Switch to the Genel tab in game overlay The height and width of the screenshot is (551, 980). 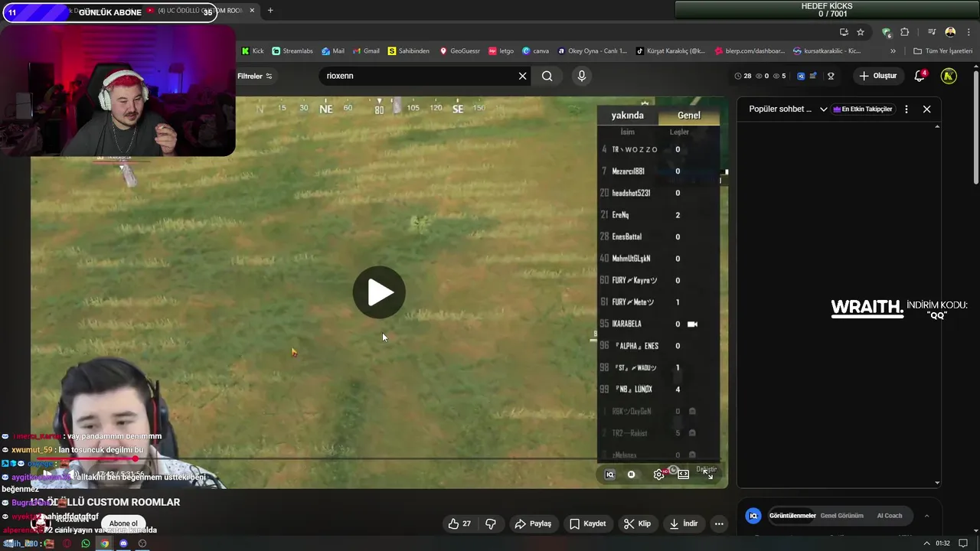point(689,116)
